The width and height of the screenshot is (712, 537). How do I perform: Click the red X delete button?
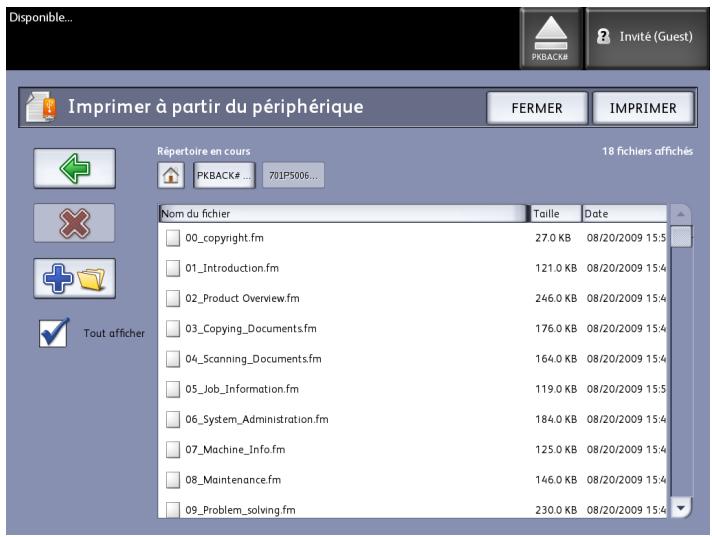tap(74, 223)
